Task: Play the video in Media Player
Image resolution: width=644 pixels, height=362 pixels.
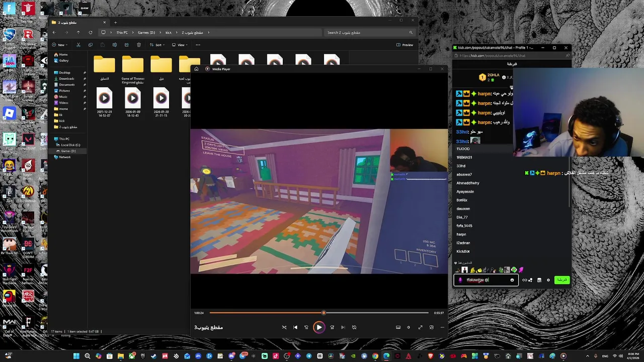Action: click(319, 327)
